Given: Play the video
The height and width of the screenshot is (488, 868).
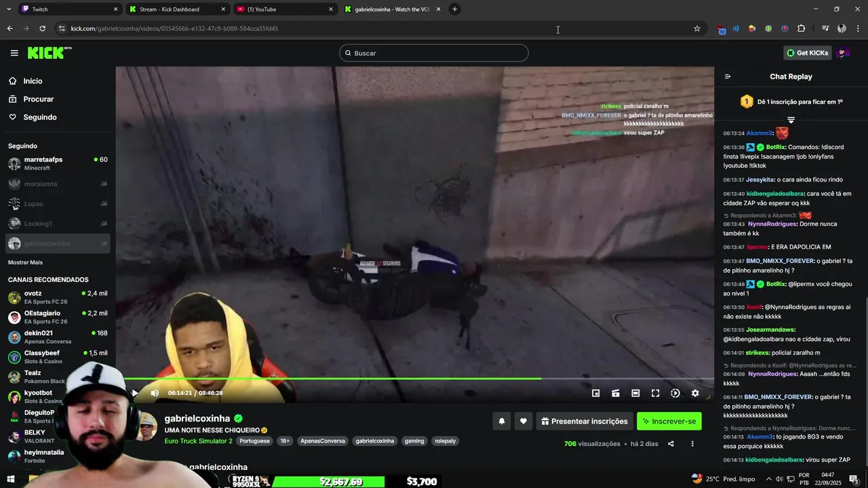Looking at the screenshot, I should [x=135, y=393].
